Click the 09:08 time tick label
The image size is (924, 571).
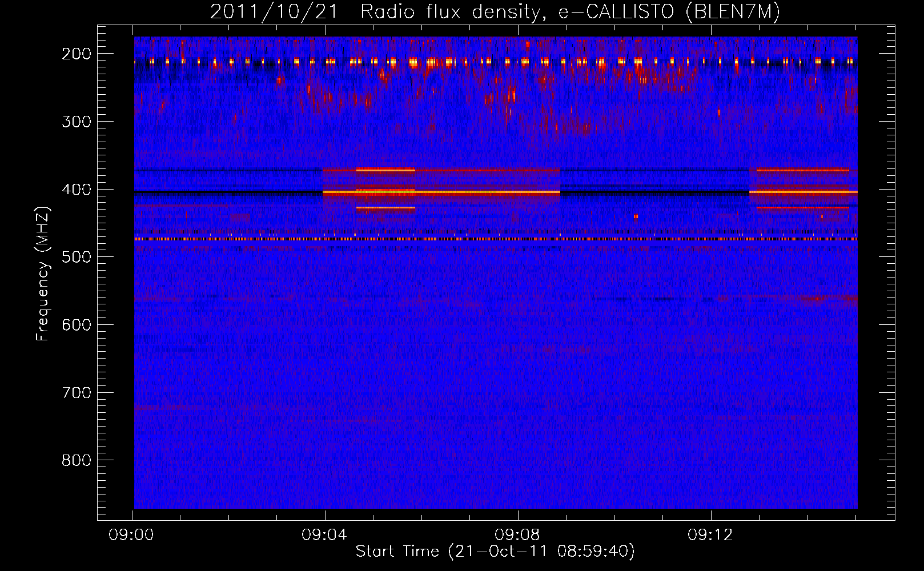click(x=517, y=534)
